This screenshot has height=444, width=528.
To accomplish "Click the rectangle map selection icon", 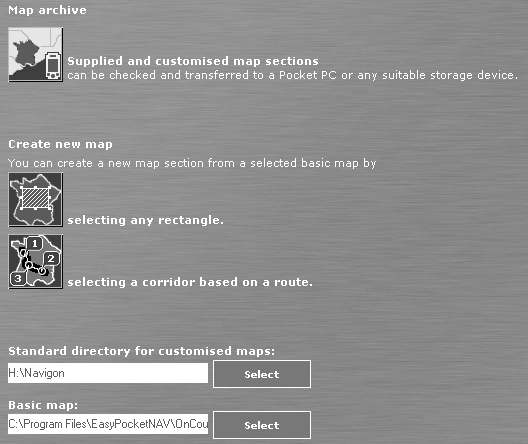I will [x=35, y=200].
